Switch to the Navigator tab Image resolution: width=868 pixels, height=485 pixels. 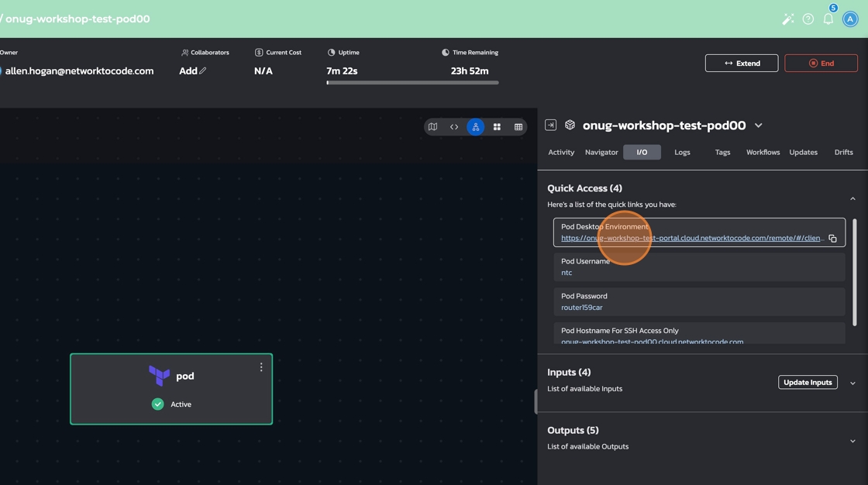click(601, 153)
